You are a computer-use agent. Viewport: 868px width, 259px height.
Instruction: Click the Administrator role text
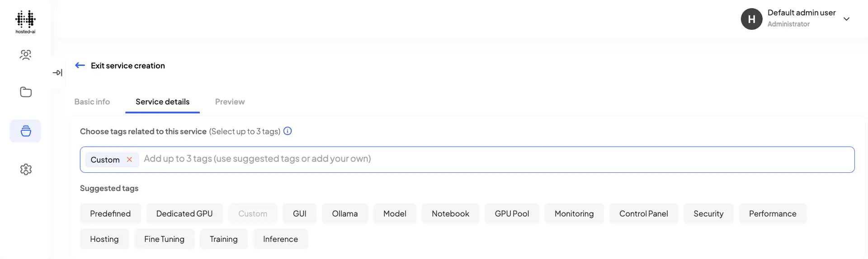click(x=788, y=24)
